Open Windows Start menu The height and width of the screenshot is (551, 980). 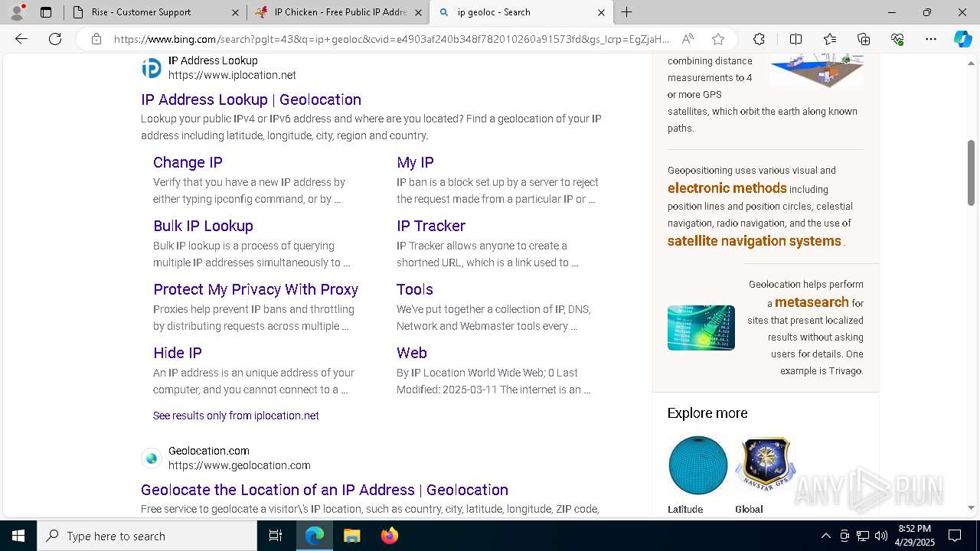(x=18, y=536)
